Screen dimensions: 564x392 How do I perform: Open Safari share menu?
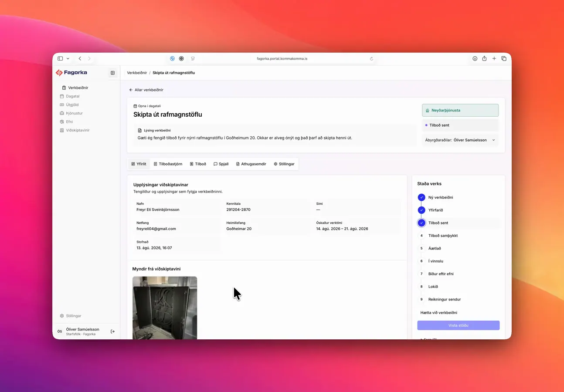coord(484,58)
